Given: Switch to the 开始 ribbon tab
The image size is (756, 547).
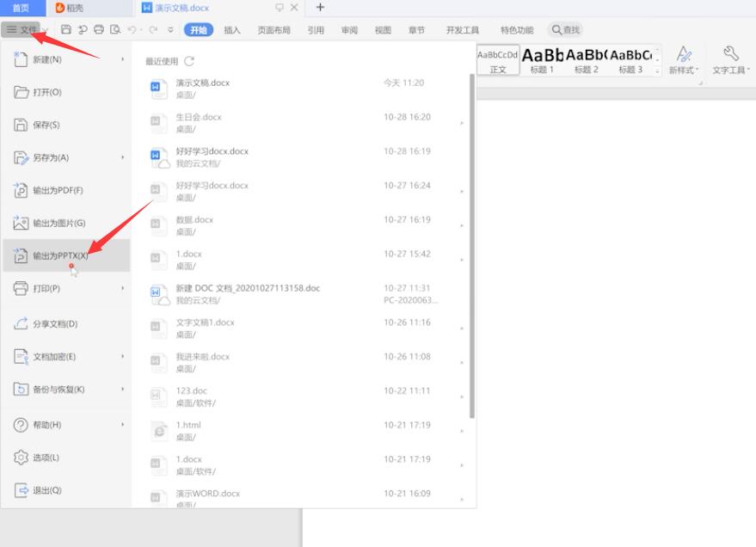Looking at the screenshot, I should [x=198, y=30].
